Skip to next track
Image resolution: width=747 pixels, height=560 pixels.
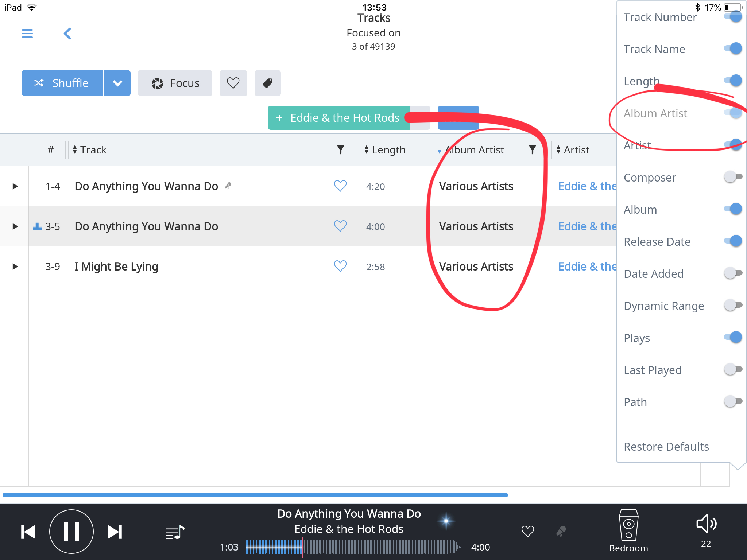pos(115,532)
